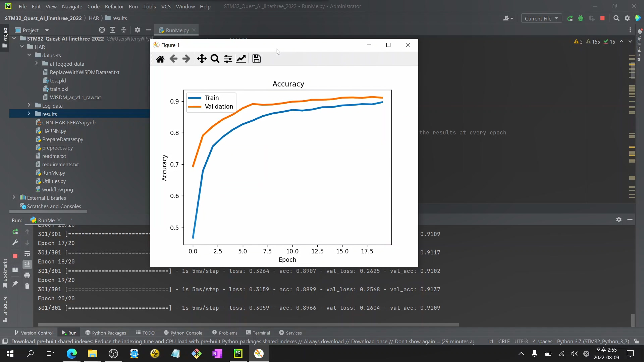Toggle soft-wrap in Run console
This screenshot has width=644, height=362.
(27, 254)
